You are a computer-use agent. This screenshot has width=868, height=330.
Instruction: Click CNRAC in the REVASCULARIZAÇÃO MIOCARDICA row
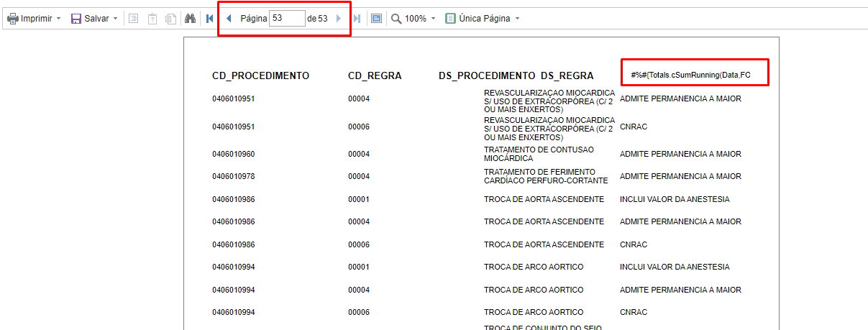[x=634, y=127]
